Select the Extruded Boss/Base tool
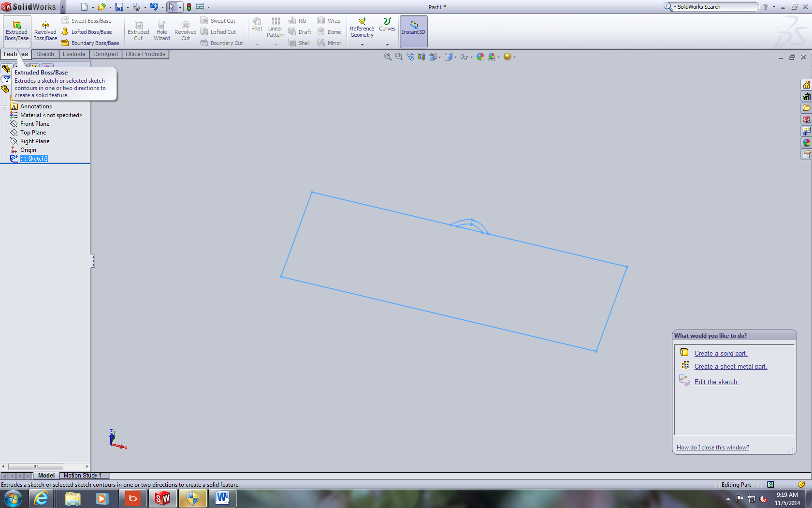The width and height of the screenshot is (812, 508). (x=17, y=31)
